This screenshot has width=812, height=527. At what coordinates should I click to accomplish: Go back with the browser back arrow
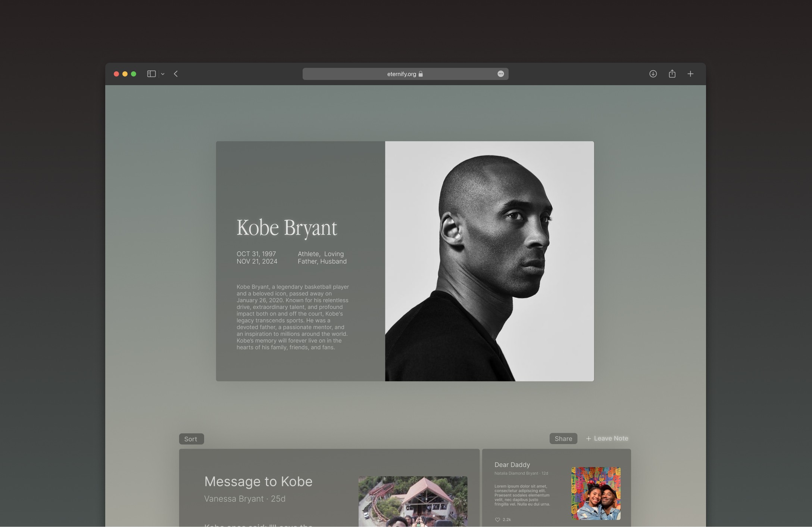pyautogui.click(x=176, y=74)
